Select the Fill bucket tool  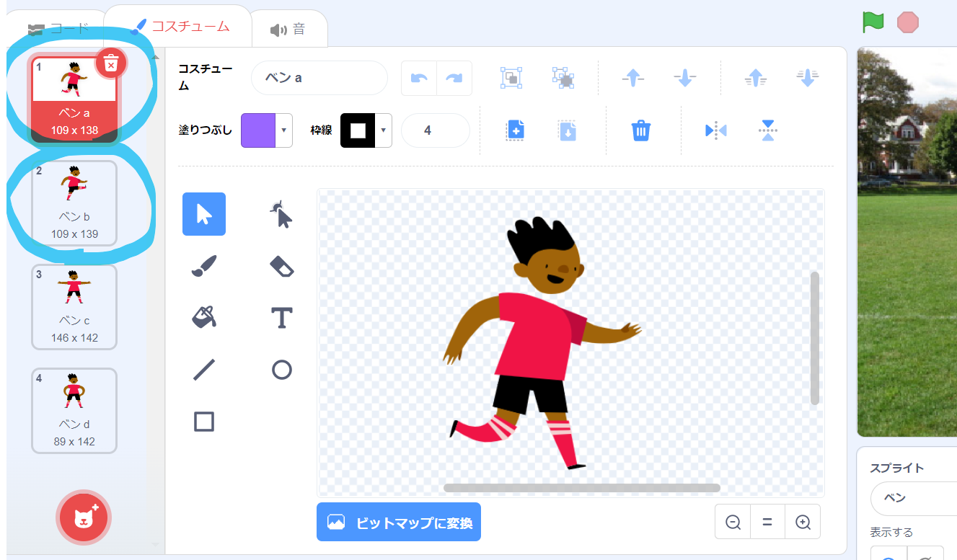coord(204,317)
